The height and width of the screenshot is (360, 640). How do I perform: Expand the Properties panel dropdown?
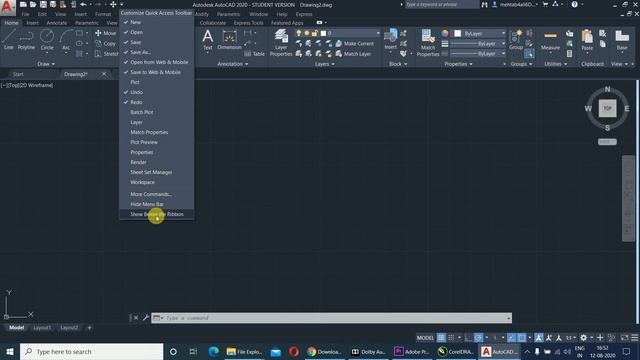click(458, 64)
